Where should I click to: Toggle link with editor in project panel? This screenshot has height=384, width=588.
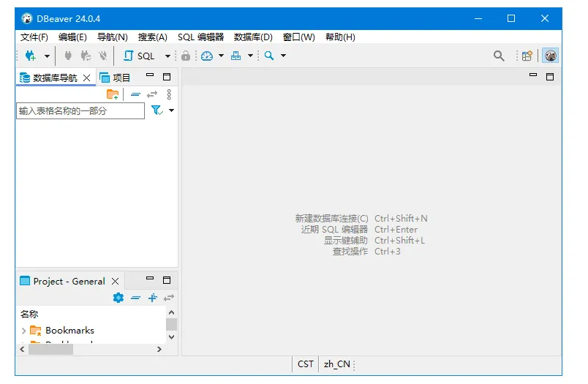coord(169,298)
